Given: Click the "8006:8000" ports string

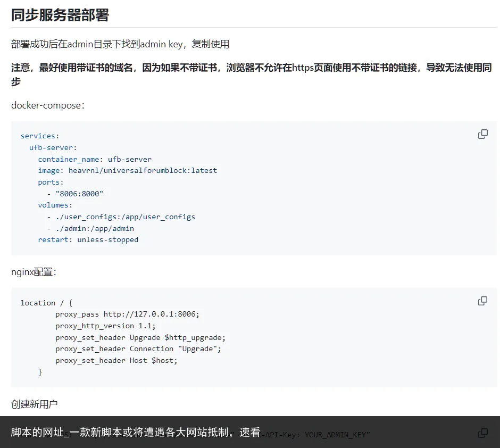Looking at the screenshot, I should point(79,194).
